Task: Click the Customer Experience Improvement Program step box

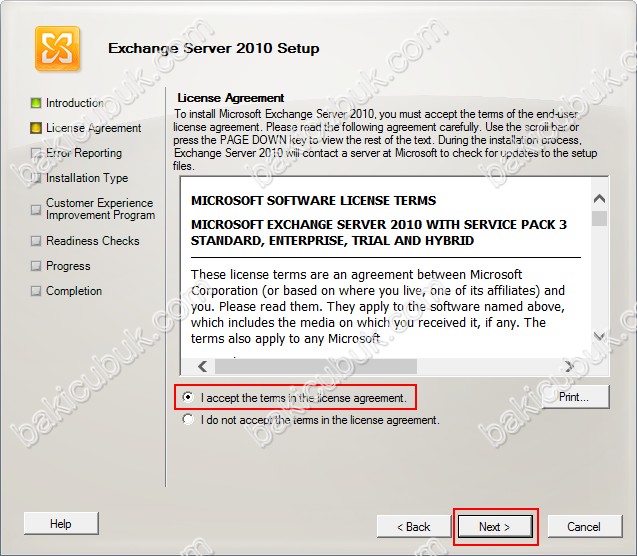Action: tap(36, 210)
